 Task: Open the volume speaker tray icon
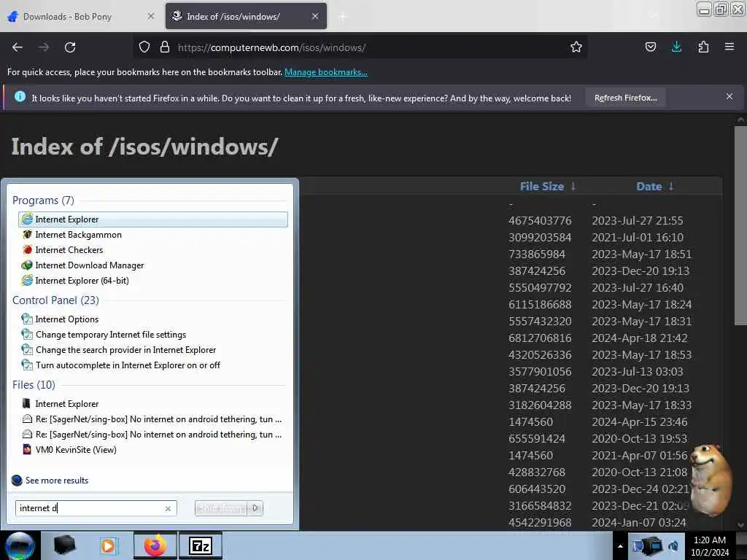pos(673,546)
